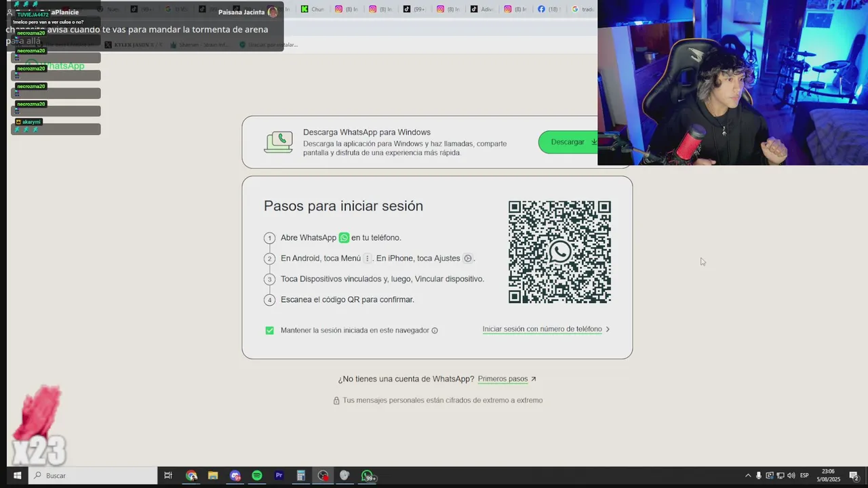Open Adobe Premiere Pro in the taskbar
The height and width of the screenshot is (488, 868).
click(279, 476)
